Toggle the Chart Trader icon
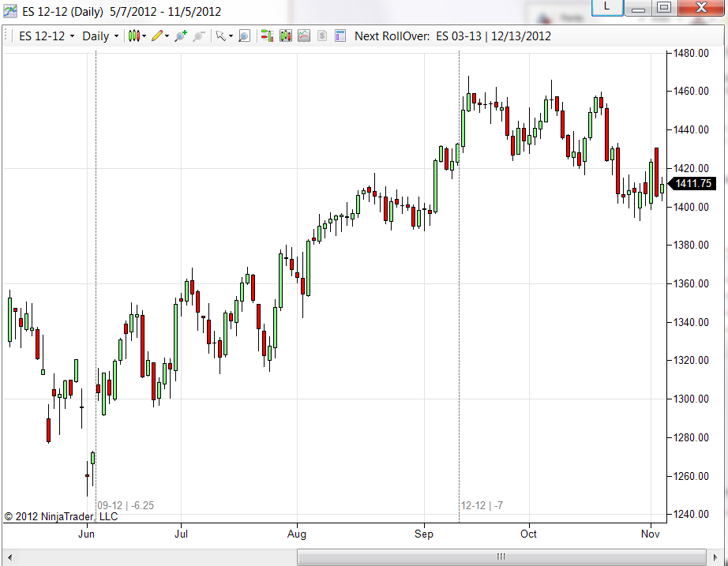 click(x=267, y=36)
